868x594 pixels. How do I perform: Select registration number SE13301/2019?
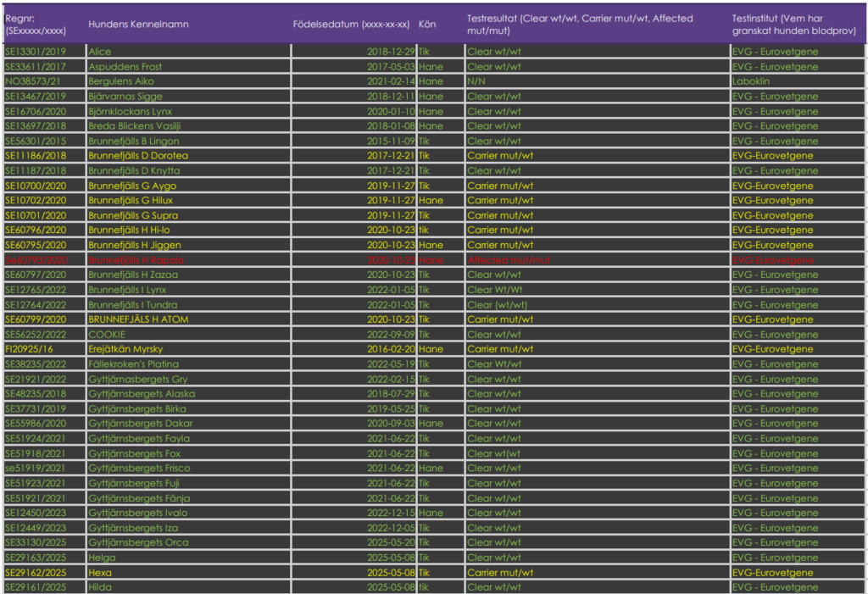44,52
